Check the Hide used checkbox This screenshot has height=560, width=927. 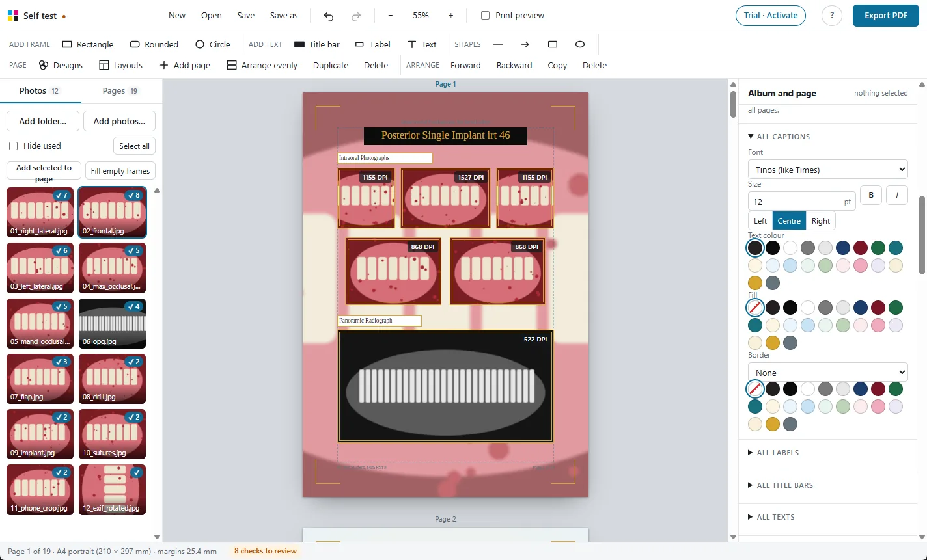coord(13,146)
